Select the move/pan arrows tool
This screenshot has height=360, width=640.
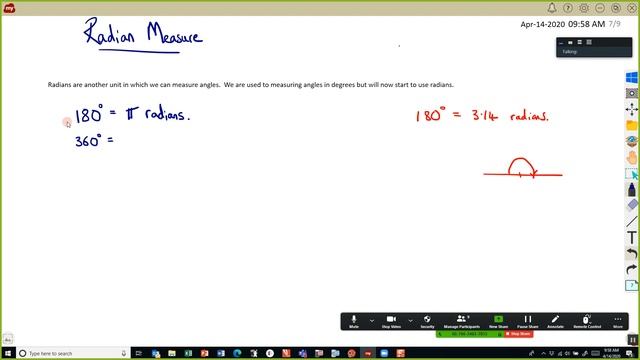[632, 109]
